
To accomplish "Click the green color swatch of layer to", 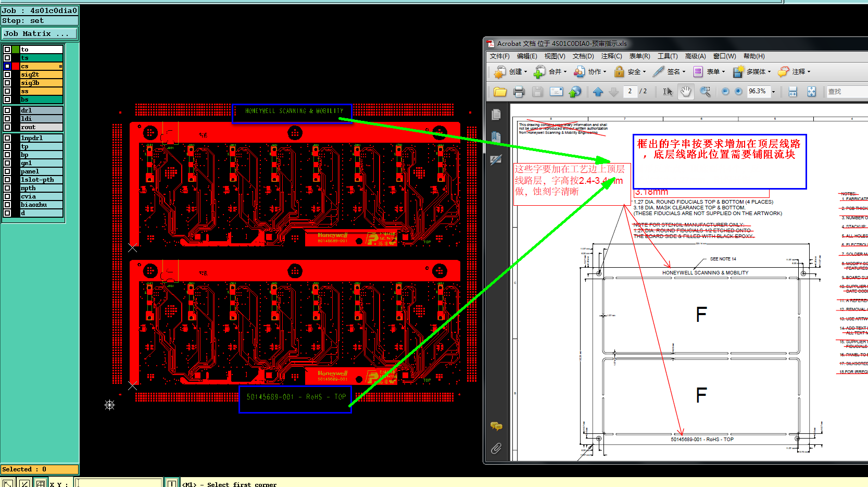I will coord(16,49).
